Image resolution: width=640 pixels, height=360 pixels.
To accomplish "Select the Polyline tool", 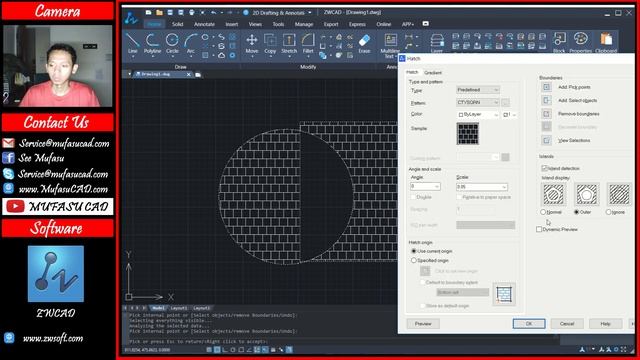I will (x=152, y=43).
